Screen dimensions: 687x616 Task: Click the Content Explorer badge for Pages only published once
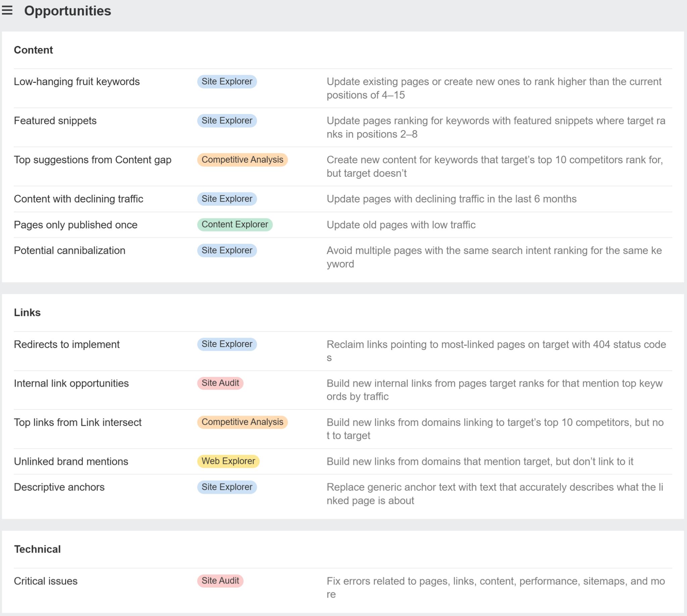[x=235, y=224]
